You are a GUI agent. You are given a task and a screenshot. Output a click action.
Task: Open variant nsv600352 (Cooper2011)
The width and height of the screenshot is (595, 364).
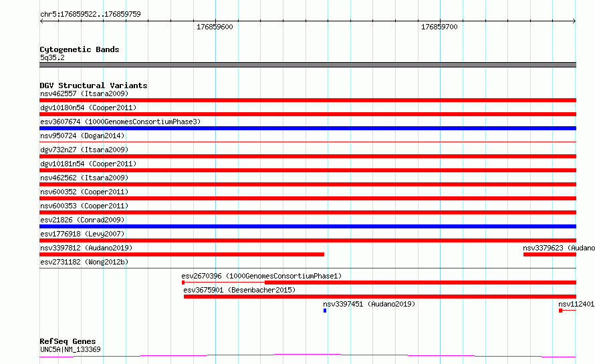[84, 192]
